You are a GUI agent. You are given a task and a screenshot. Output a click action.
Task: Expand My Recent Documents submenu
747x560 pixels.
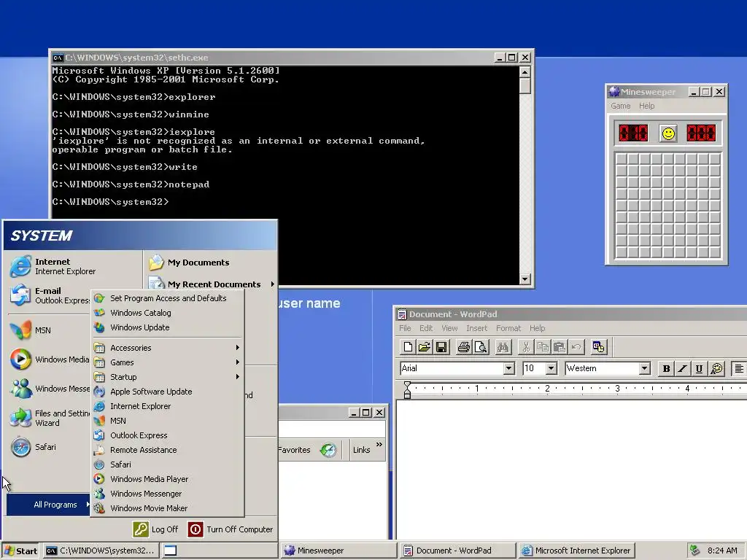click(211, 284)
